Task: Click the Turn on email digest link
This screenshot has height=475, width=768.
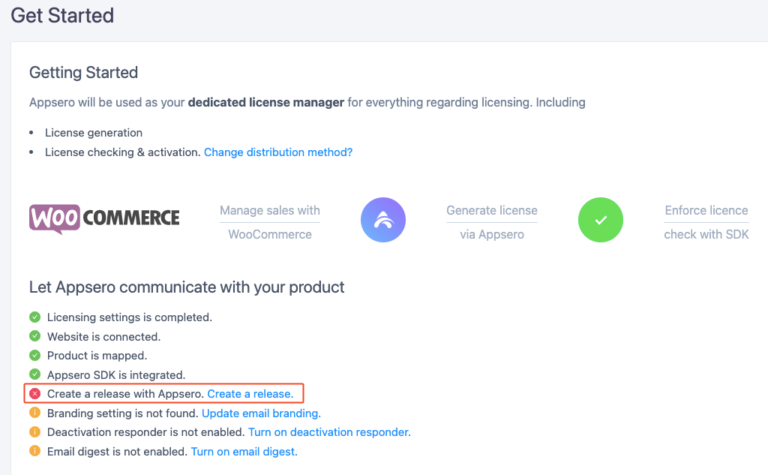Action: 244,452
